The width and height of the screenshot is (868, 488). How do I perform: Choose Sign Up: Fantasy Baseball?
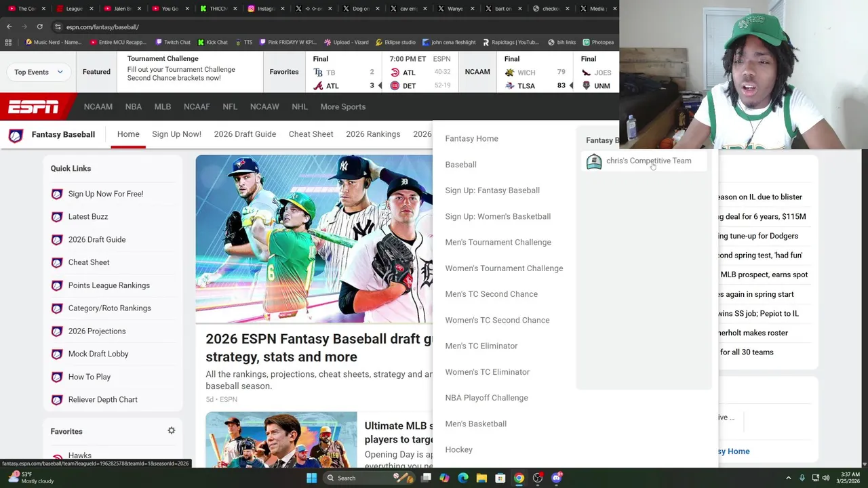pos(492,190)
